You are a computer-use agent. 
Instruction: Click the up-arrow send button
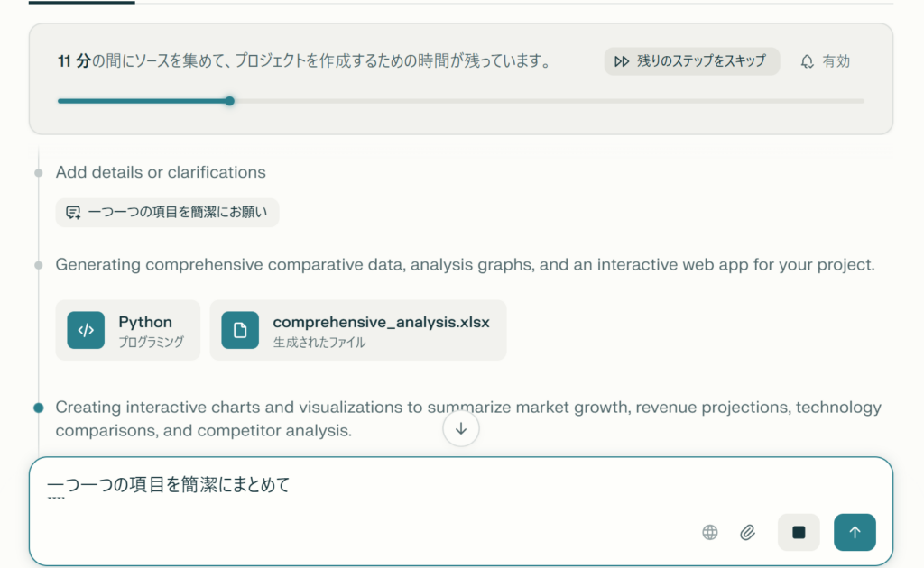coord(855,532)
